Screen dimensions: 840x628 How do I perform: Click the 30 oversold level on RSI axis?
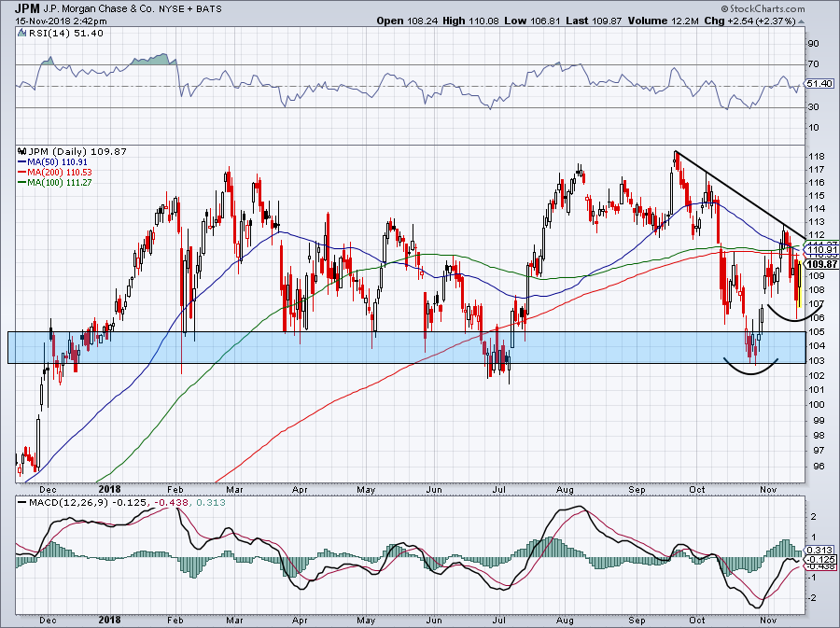click(x=813, y=107)
